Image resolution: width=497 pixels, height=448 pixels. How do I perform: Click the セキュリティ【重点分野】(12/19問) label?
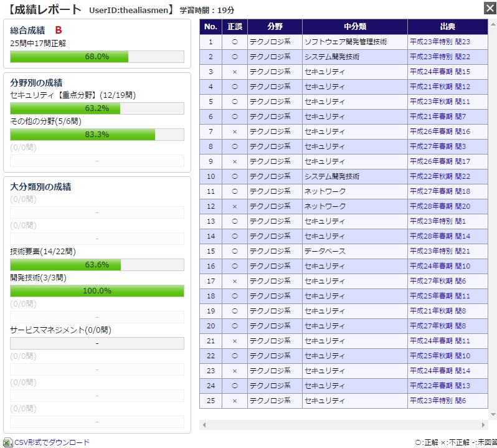click(73, 95)
